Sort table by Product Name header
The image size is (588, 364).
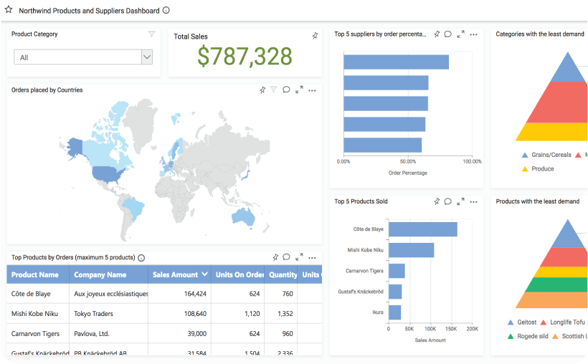pos(35,274)
